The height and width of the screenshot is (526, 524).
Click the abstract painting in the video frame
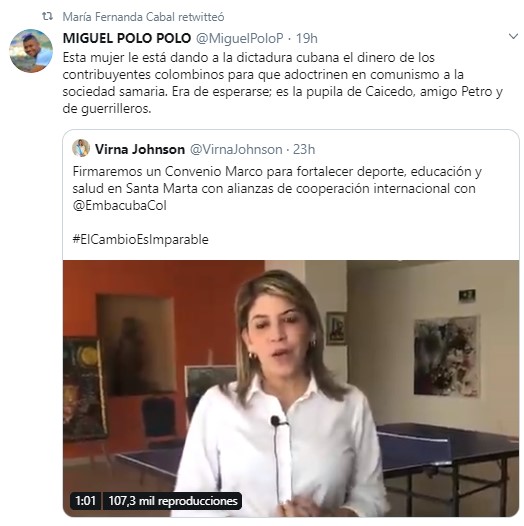click(447, 356)
